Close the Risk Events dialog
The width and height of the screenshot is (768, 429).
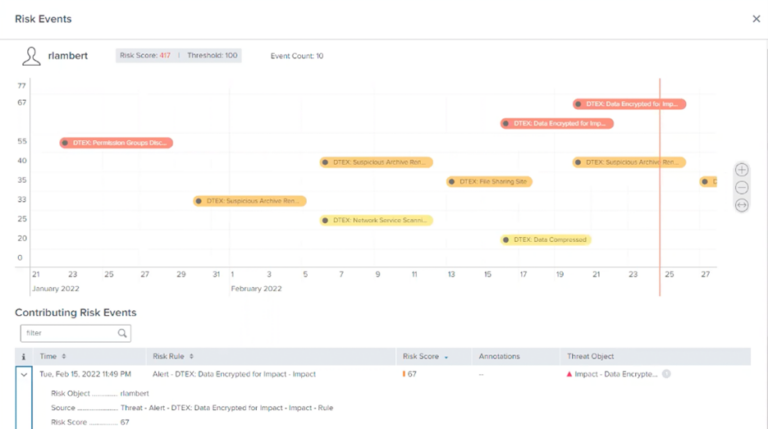pyautogui.click(x=756, y=19)
